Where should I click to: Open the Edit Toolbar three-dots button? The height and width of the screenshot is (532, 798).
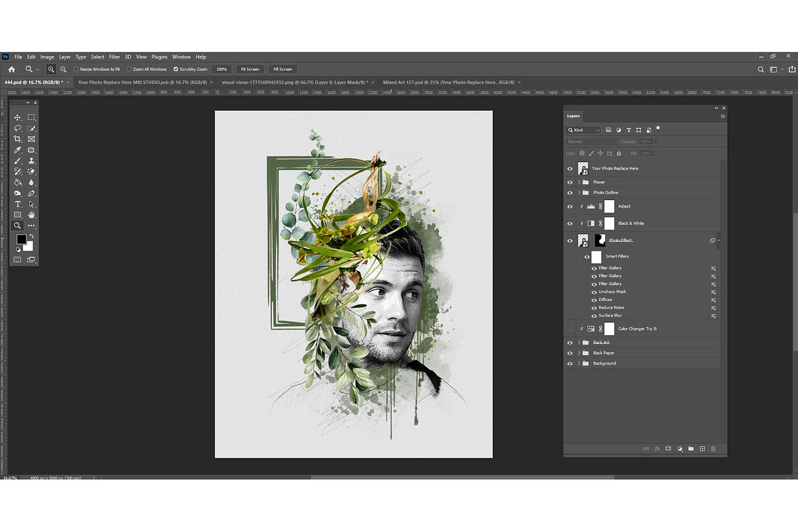31,225
